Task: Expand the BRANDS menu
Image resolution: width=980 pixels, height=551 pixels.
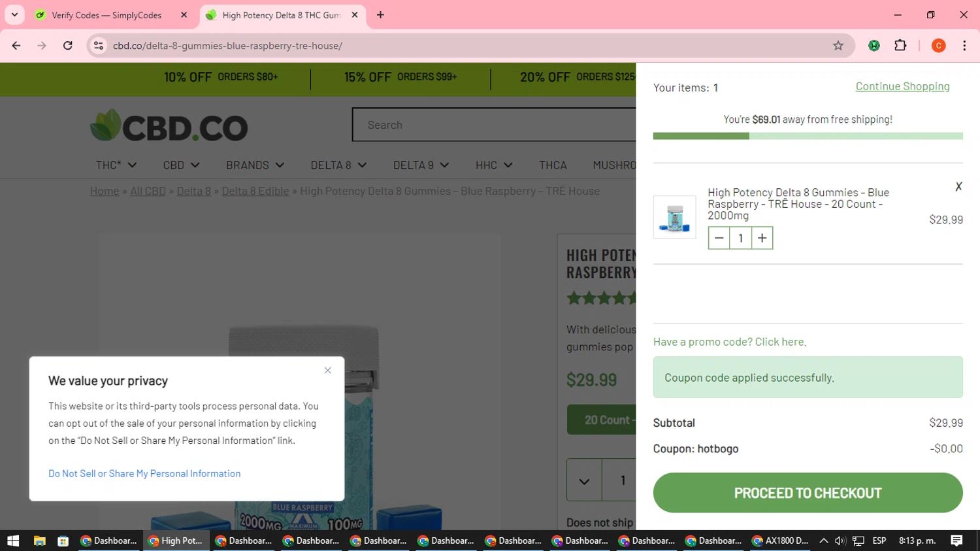Action: coord(255,165)
